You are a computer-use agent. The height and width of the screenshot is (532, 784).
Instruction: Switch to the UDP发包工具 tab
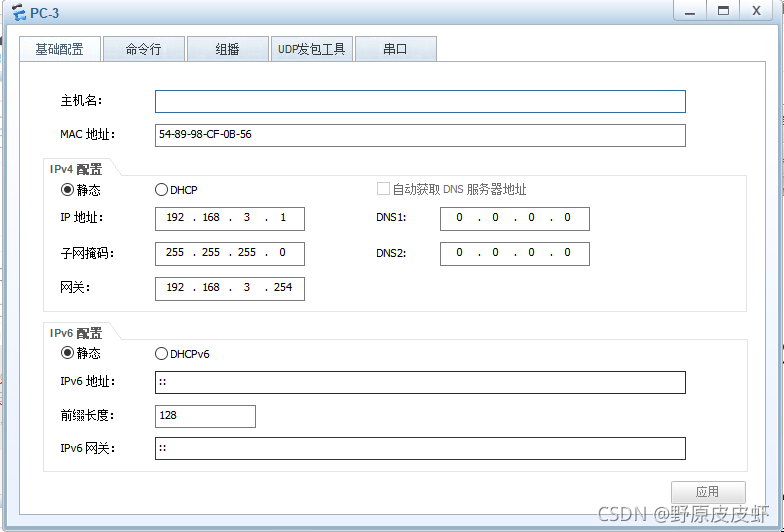coord(312,49)
